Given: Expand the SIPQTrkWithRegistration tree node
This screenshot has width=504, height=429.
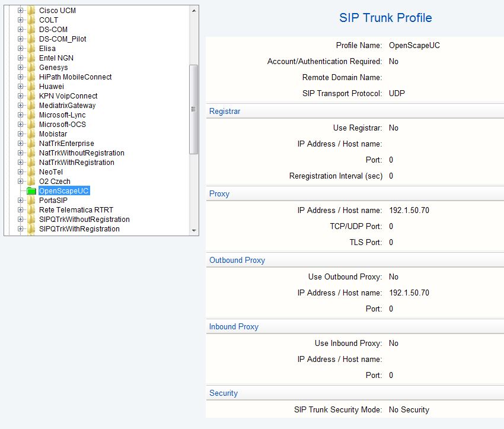Looking at the screenshot, I should click(x=21, y=229).
